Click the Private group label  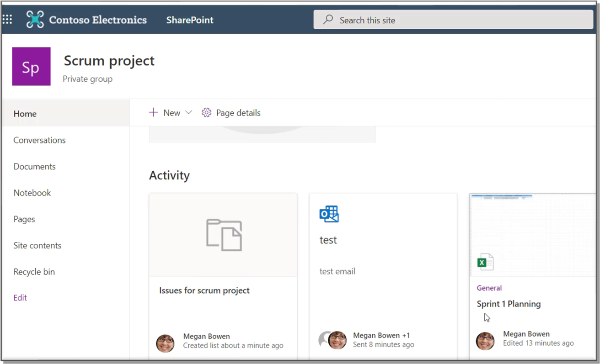tap(87, 79)
